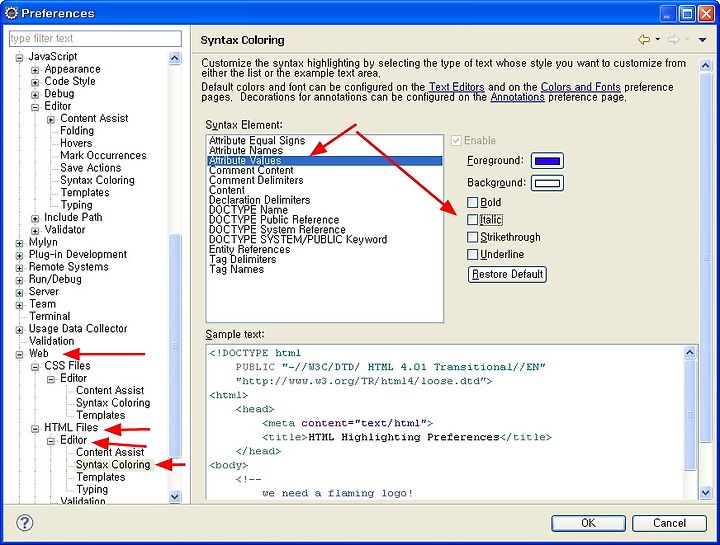Open the Background color picker
Viewport: 720px width, 545px height.
pos(547,183)
